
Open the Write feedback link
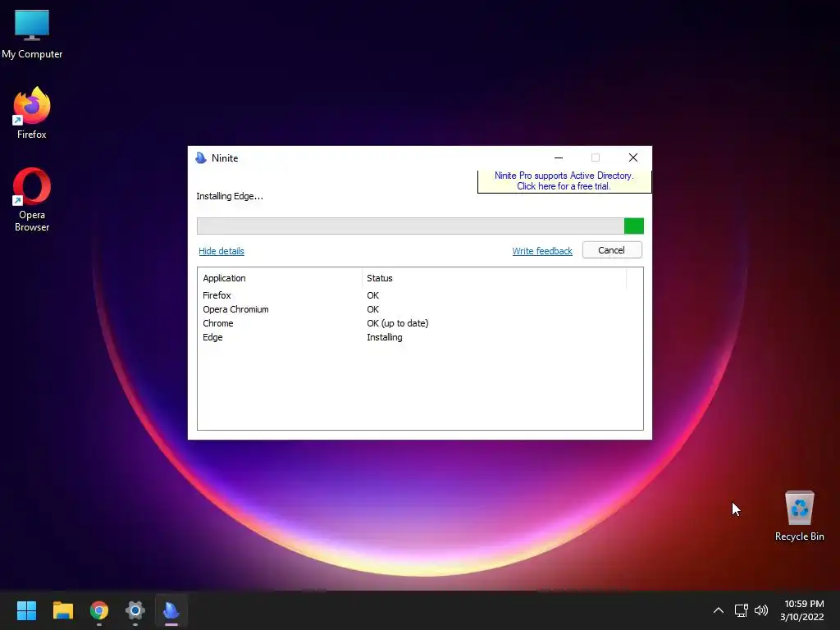542,251
